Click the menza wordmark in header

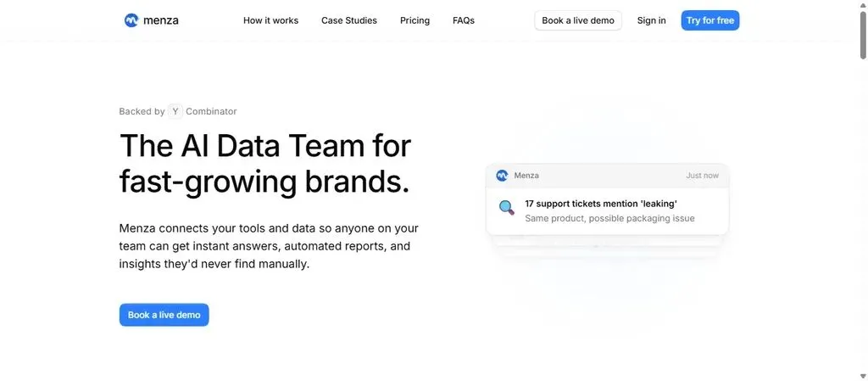(160, 20)
